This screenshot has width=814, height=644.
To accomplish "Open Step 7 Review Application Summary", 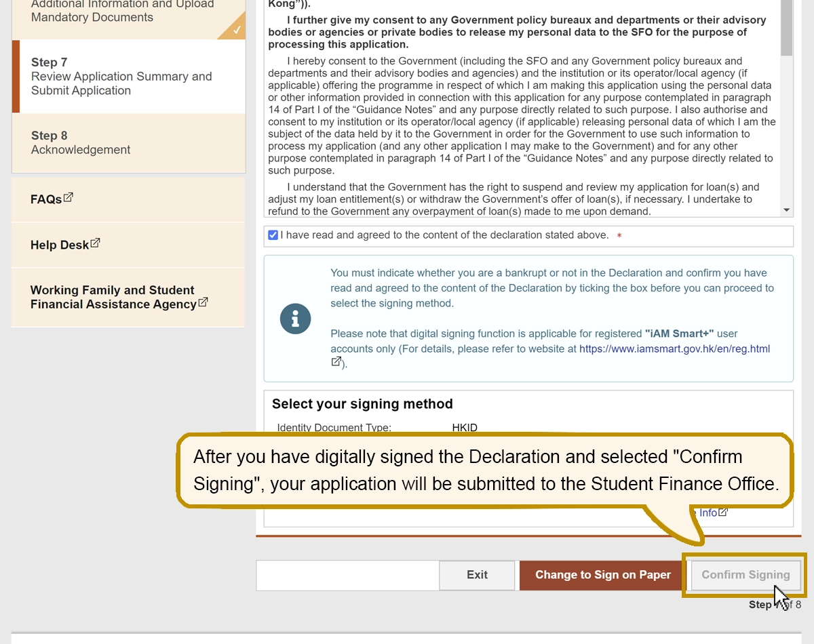I will click(121, 77).
